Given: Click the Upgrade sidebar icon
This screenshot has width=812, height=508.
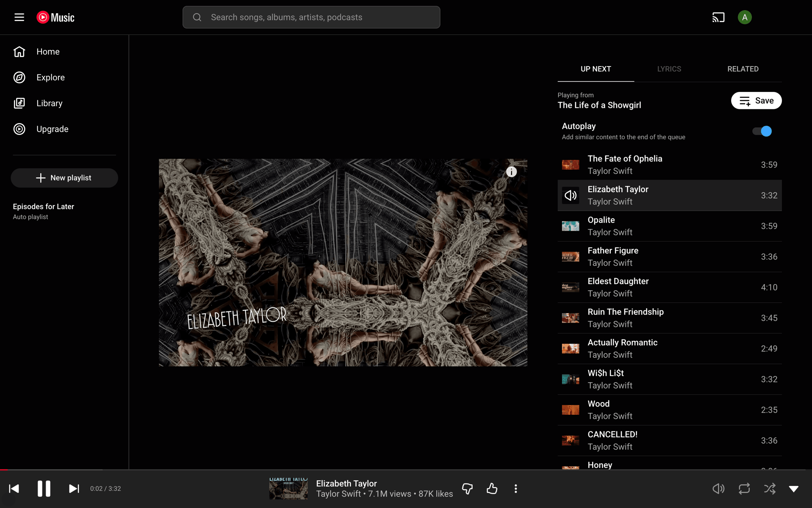Looking at the screenshot, I should [x=19, y=129].
